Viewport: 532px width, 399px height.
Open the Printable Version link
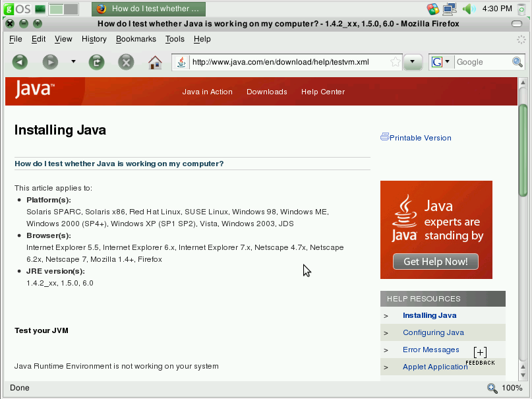point(421,138)
